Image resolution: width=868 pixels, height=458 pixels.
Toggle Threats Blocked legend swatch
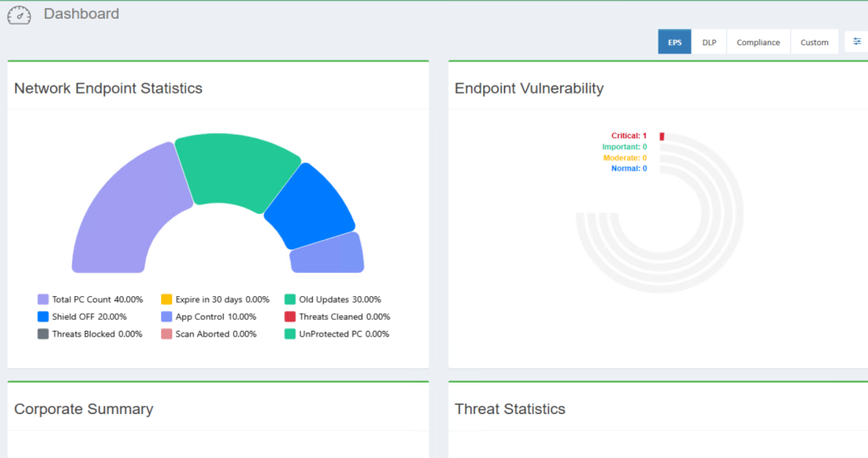[43, 334]
